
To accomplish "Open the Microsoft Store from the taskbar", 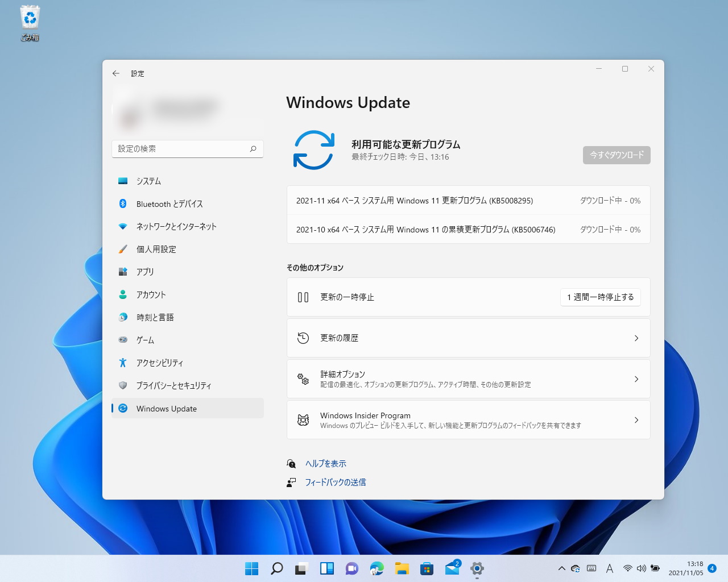I will pyautogui.click(x=427, y=568).
